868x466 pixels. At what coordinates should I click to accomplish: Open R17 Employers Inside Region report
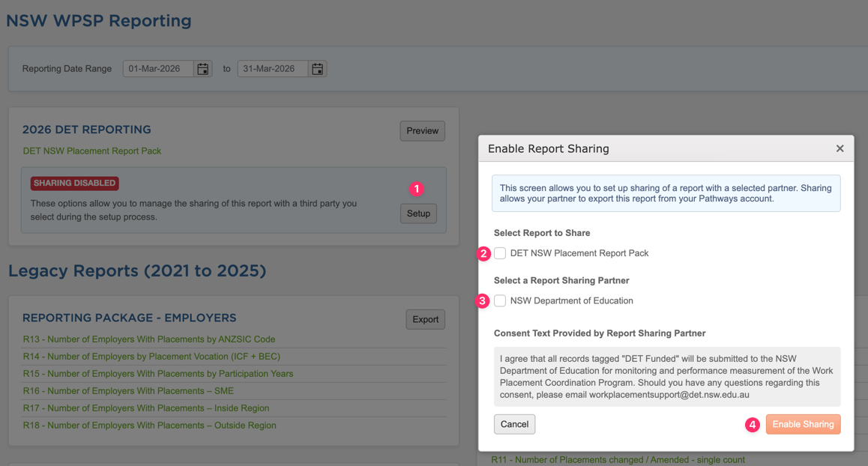(146, 408)
